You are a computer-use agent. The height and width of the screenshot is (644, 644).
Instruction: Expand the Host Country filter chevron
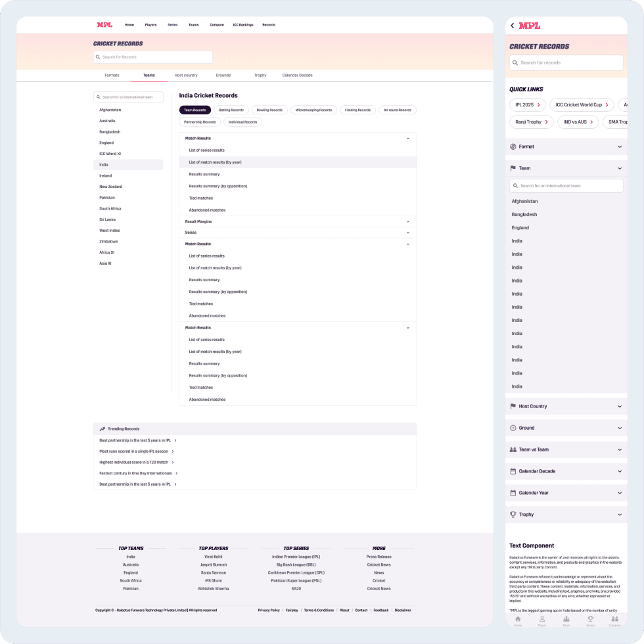pos(620,407)
